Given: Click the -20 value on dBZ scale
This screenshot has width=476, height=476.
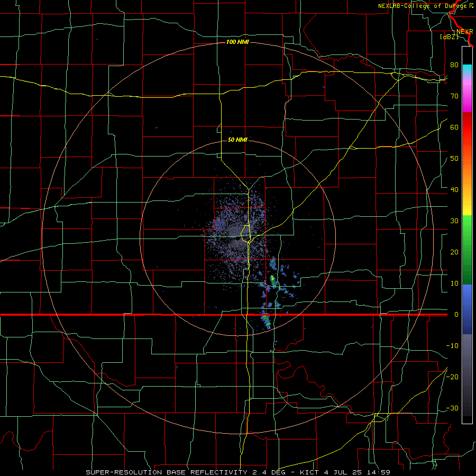Looking at the screenshot, I should pyautogui.click(x=452, y=377).
